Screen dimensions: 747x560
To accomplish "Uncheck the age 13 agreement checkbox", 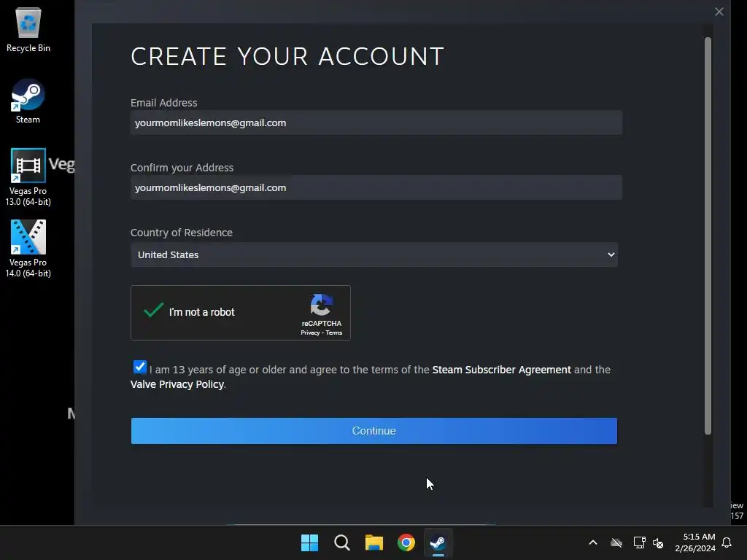I will click(x=139, y=367).
